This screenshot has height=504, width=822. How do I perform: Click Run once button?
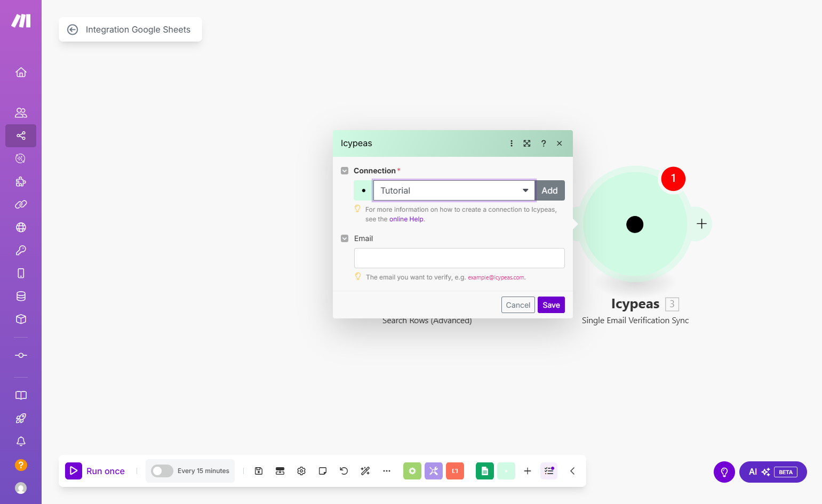point(95,471)
